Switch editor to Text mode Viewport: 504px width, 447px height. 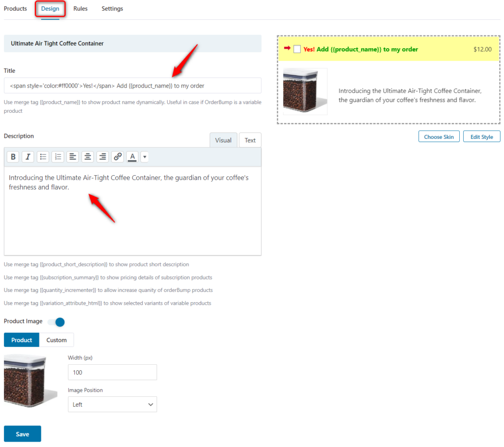point(250,140)
